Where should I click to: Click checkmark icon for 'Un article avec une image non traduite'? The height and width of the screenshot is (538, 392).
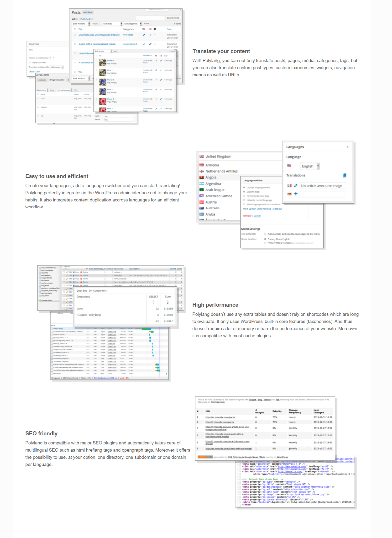click(x=150, y=35)
